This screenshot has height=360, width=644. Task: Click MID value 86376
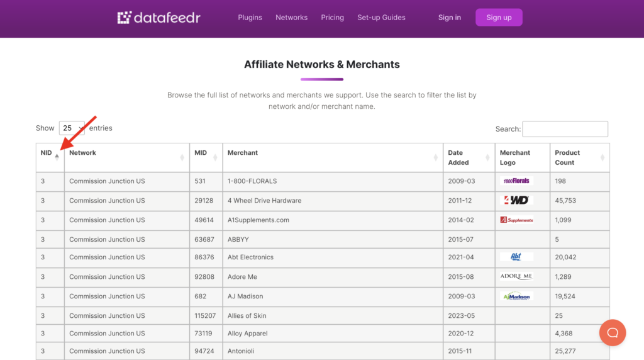click(204, 257)
